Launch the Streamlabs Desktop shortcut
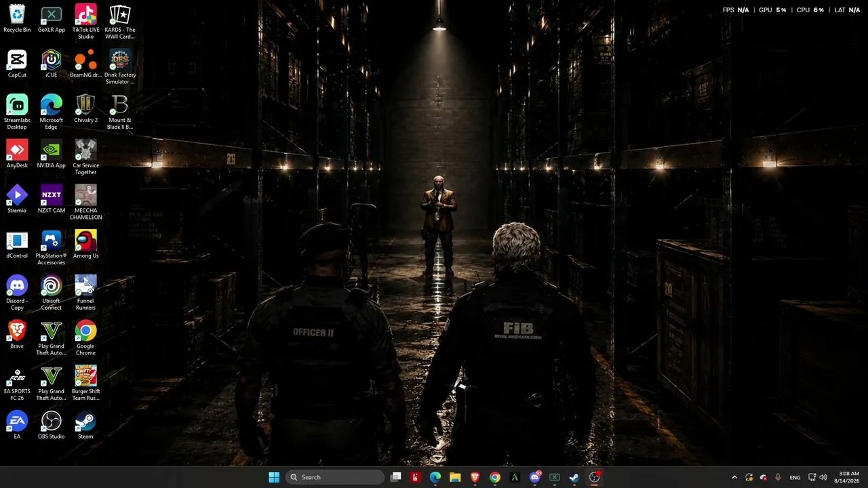 [x=17, y=113]
